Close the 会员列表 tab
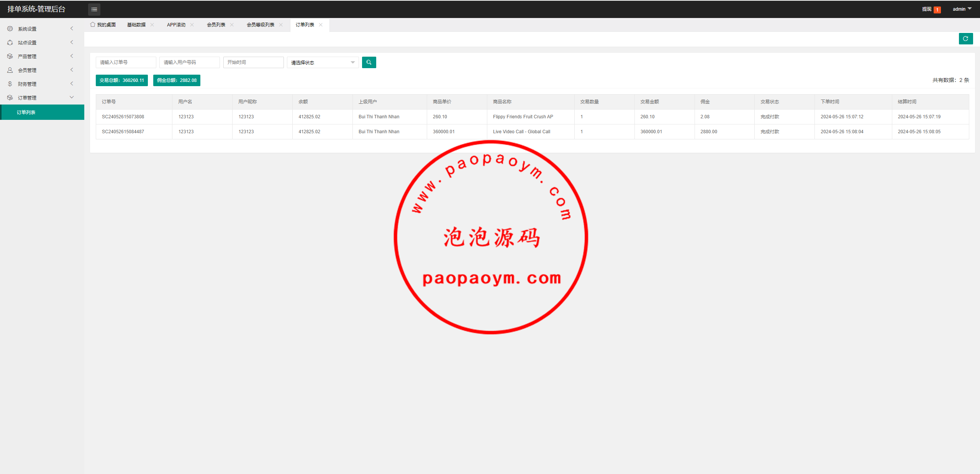The image size is (980, 474). (x=232, y=25)
